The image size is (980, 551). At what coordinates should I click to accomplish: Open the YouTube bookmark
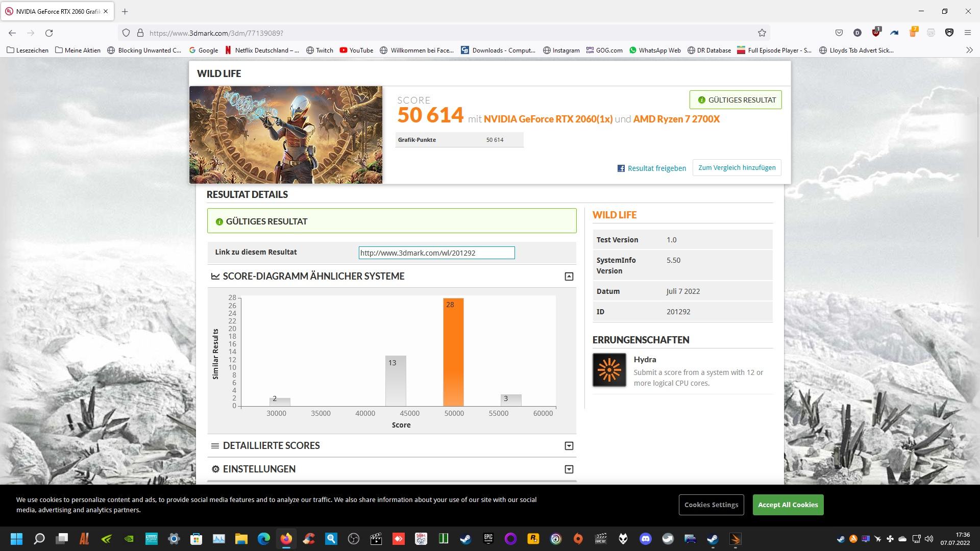tap(356, 50)
